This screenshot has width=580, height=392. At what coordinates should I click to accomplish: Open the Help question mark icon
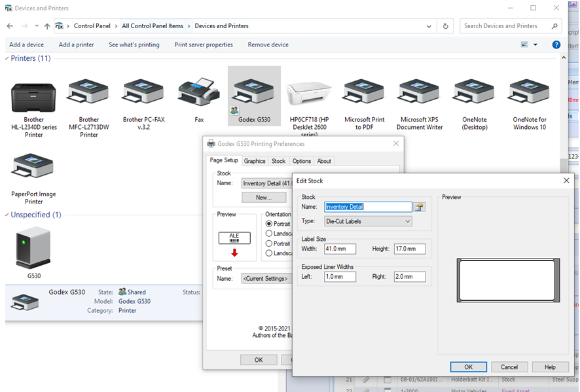click(556, 45)
